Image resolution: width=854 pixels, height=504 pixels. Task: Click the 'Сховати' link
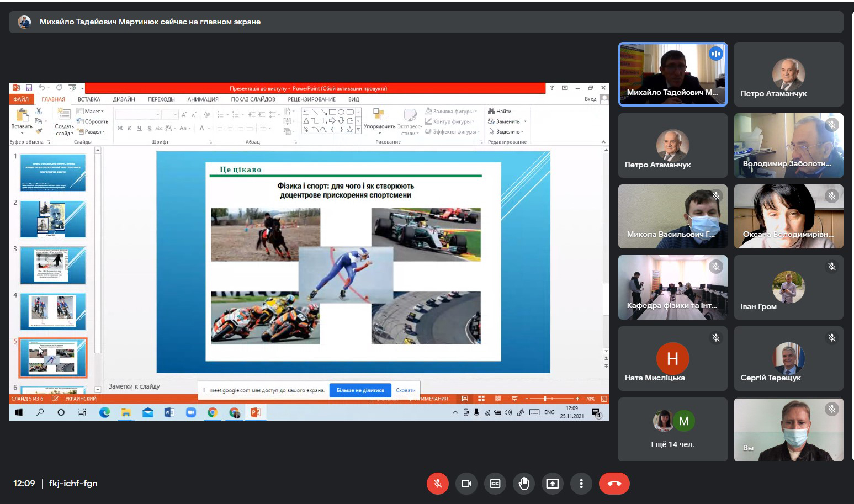(x=405, y=390)
